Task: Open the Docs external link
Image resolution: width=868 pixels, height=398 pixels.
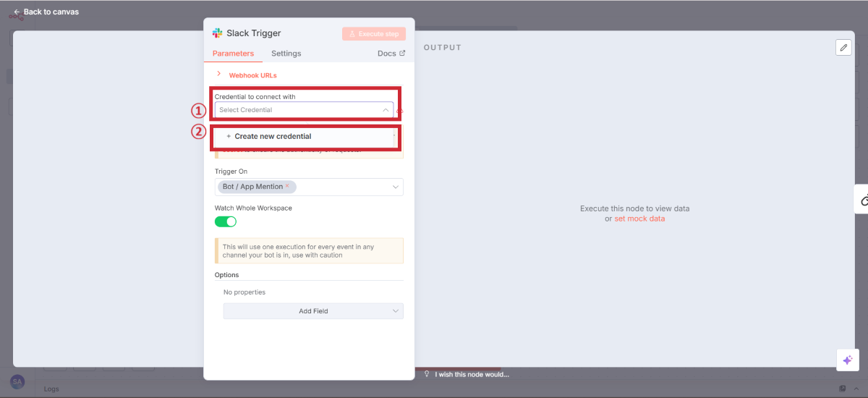Action: coord(391,54)
